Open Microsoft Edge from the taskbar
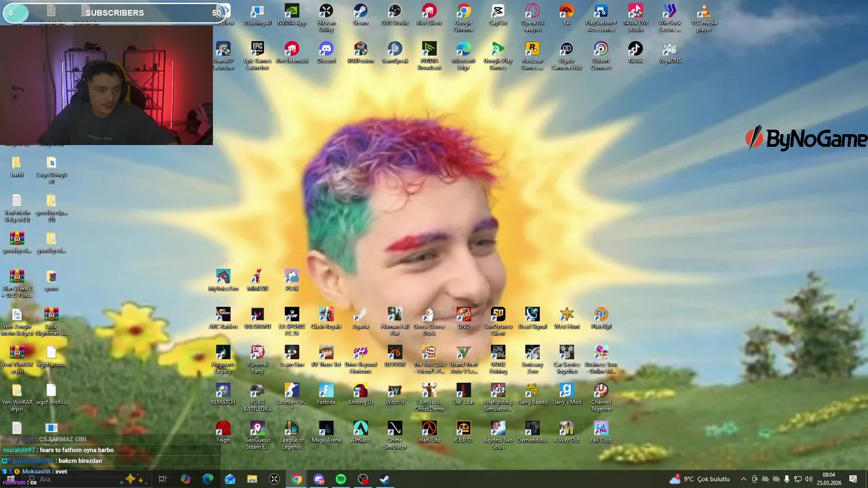The height and width of the screenshot is (488, 868). tap(208, 479)
